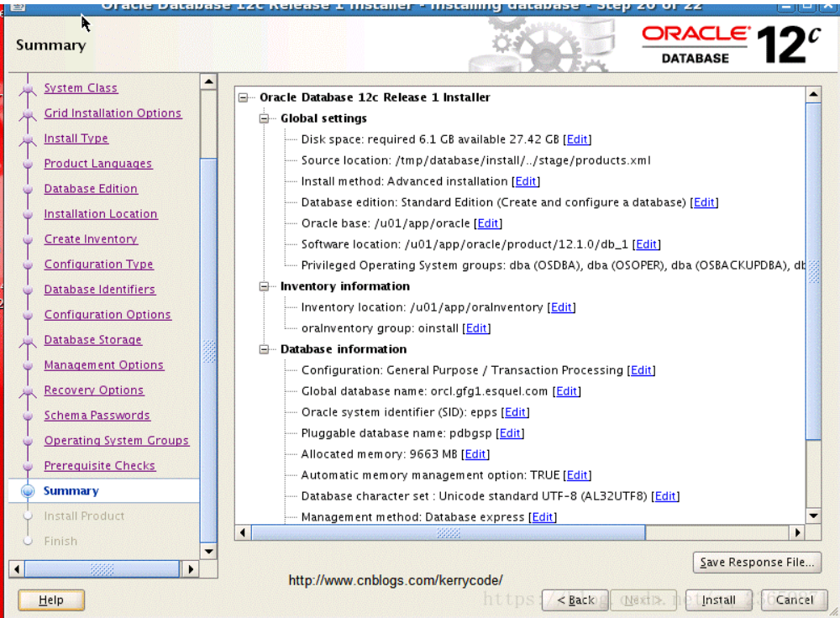Collapse the Database information tree section
840x618 pixels.
click(x=264, y=349)
